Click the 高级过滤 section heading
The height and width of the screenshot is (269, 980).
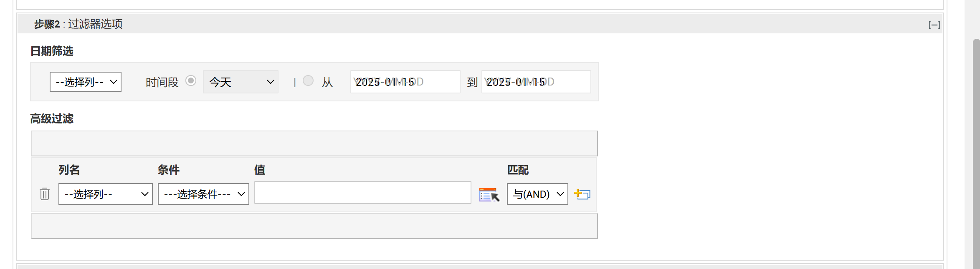(52, 118)
